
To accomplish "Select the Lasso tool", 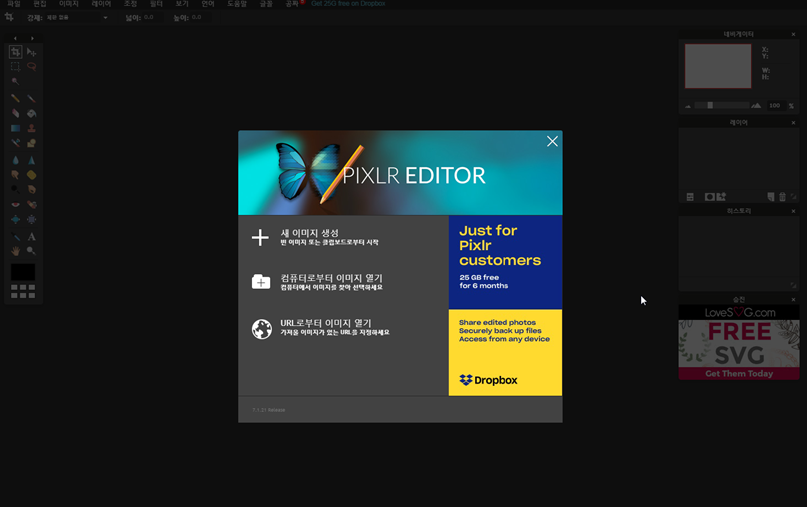I will point(31,66).
